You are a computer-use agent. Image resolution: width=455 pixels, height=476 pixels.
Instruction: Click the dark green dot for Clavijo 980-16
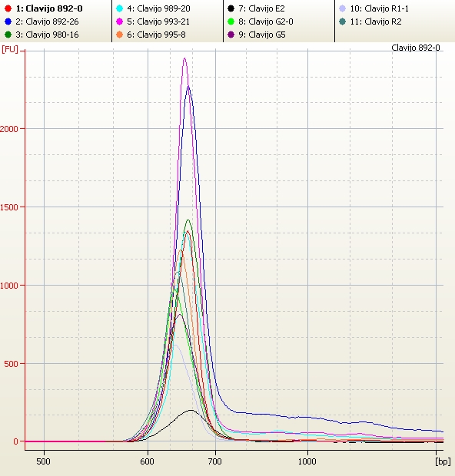pyautogui.click(x=8, y=35)
